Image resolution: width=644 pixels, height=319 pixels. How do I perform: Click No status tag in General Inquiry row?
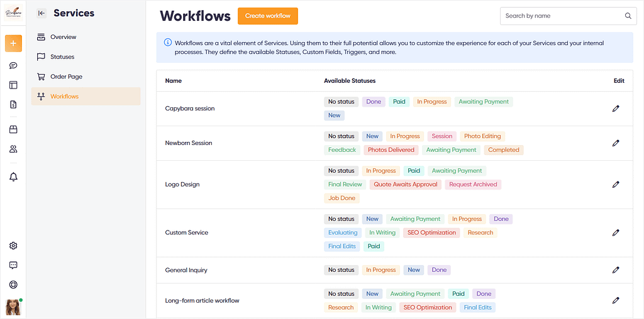point(341,270)
